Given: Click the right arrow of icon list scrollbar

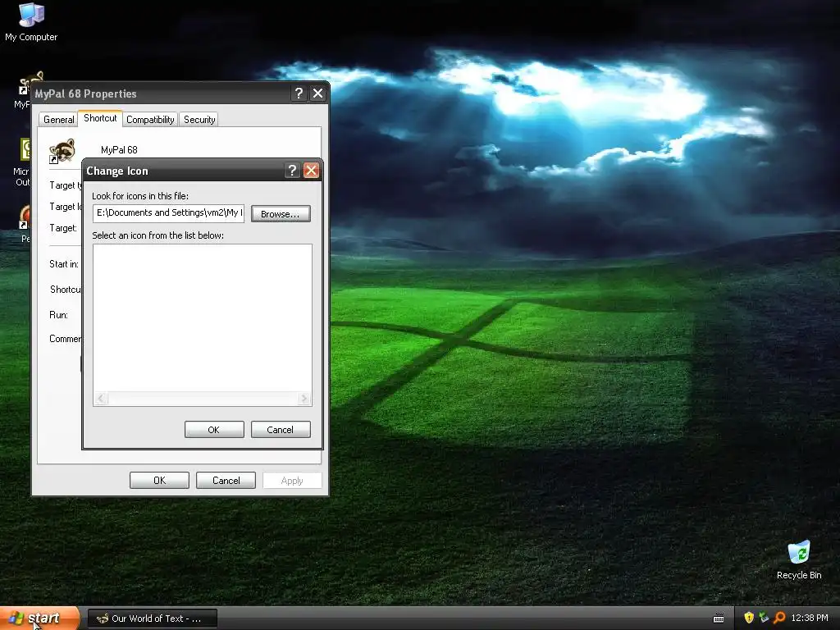Looking at the screenshot, I should coord(304,398).
